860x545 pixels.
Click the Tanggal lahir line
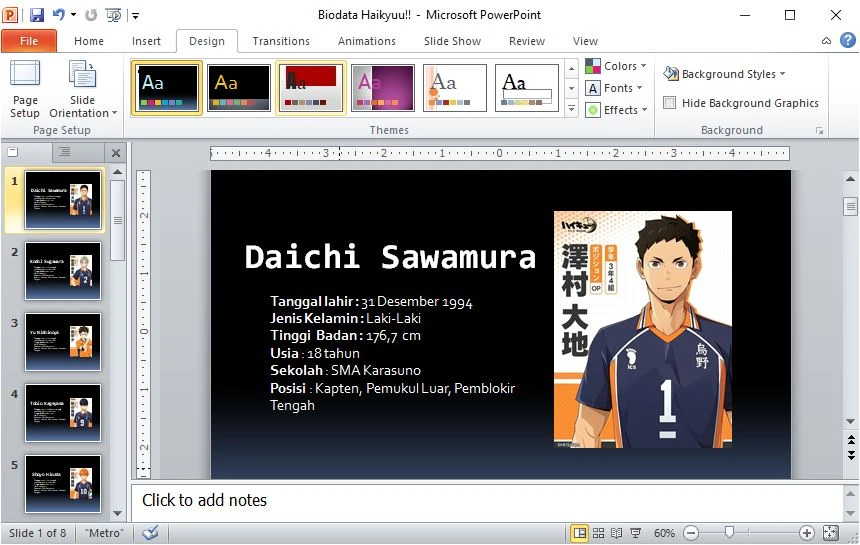[x=371, y=302]
